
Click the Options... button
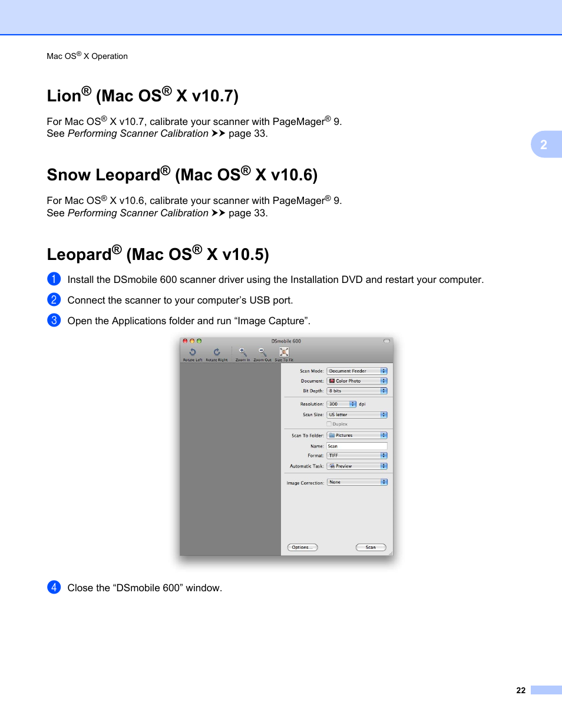303,547
